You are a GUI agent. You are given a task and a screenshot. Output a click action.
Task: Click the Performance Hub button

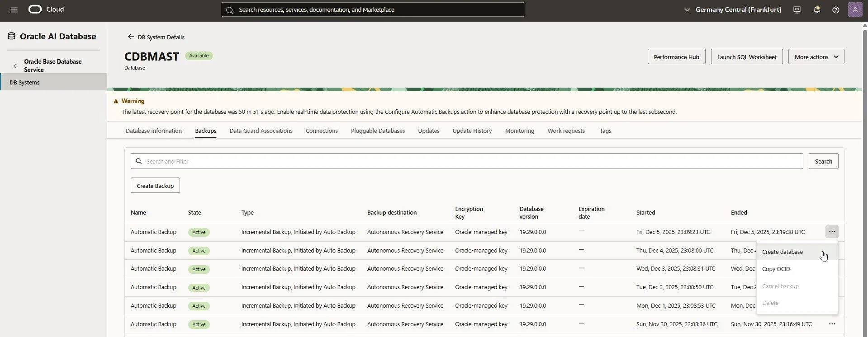click(676, 56)
